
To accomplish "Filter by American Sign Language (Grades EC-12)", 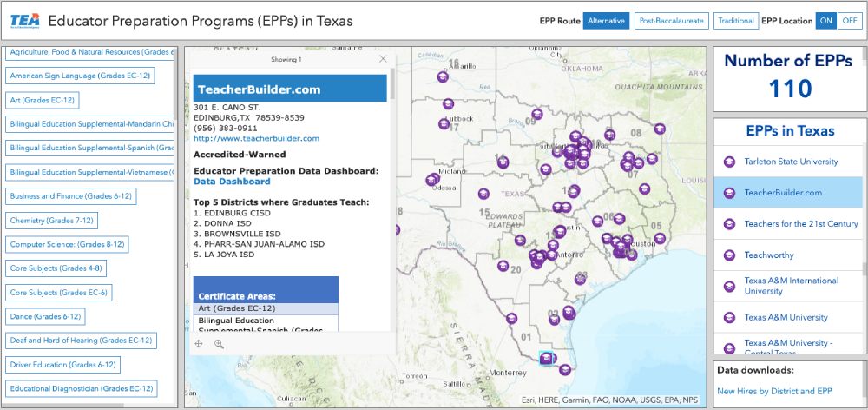I will 80,76.
